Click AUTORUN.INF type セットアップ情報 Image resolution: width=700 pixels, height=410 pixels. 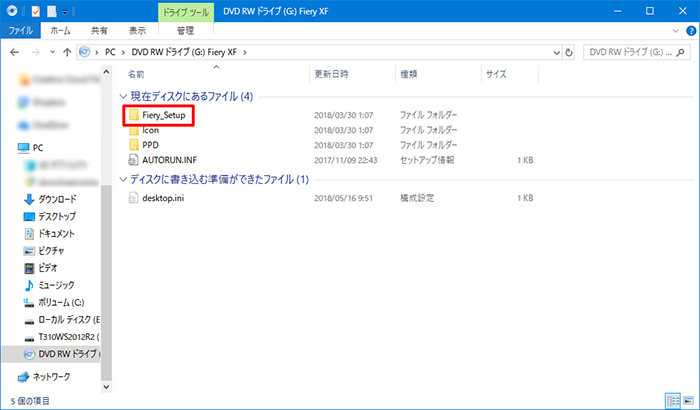tap(427, 160)
